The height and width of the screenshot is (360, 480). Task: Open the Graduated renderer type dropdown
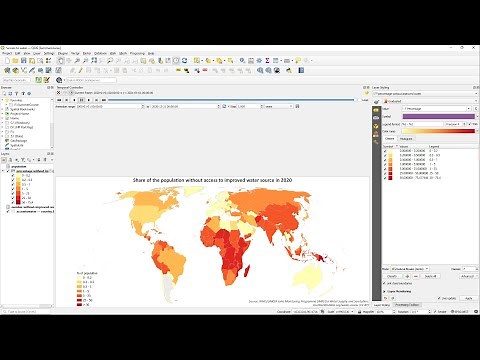click(x=430, y=101)
